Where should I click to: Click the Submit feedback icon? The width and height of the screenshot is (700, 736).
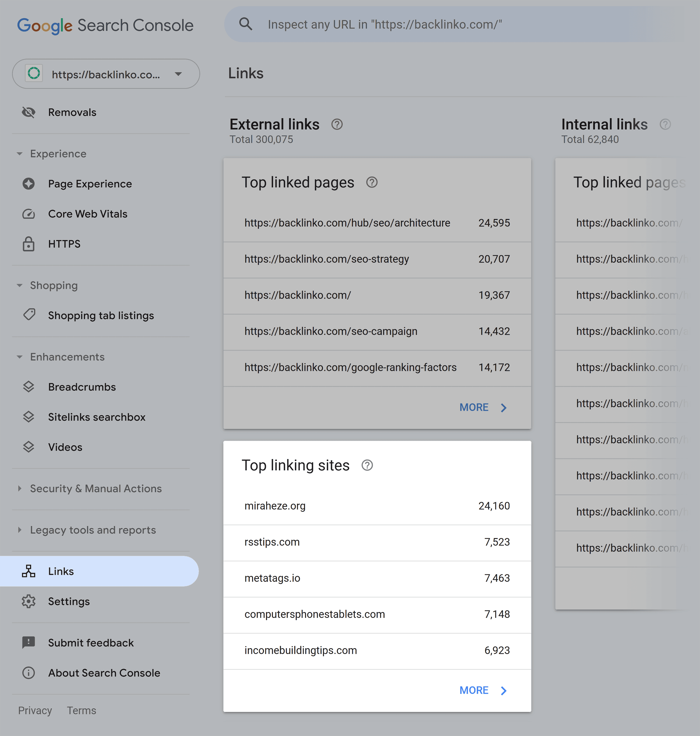pyautogui.click(x=28, y=643)
